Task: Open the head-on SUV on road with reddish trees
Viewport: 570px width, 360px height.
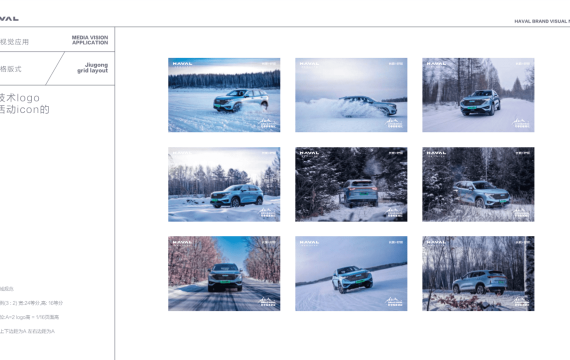Action: point(224,273)
